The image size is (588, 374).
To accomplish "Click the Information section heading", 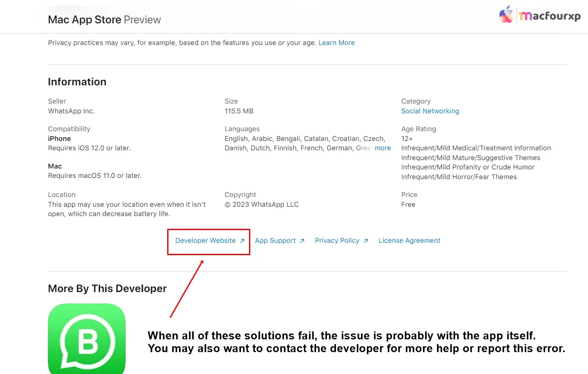I will click(77, 82).
